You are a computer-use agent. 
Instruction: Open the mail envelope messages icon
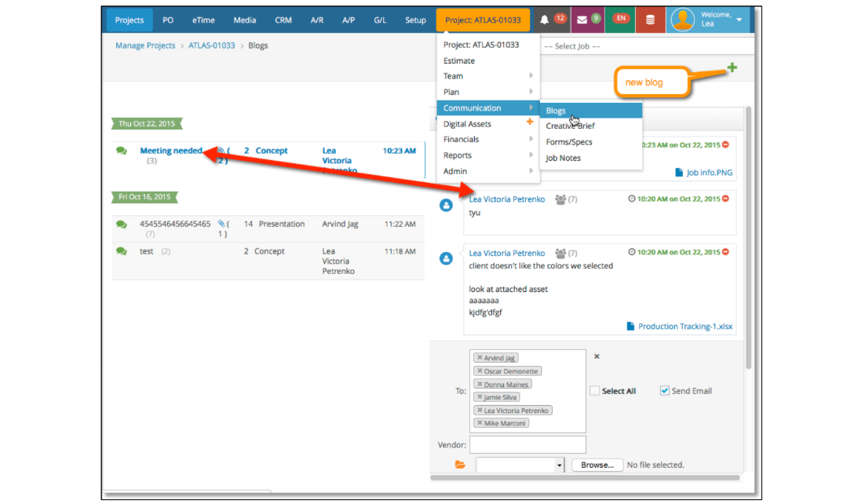click(x=582, y=20)
